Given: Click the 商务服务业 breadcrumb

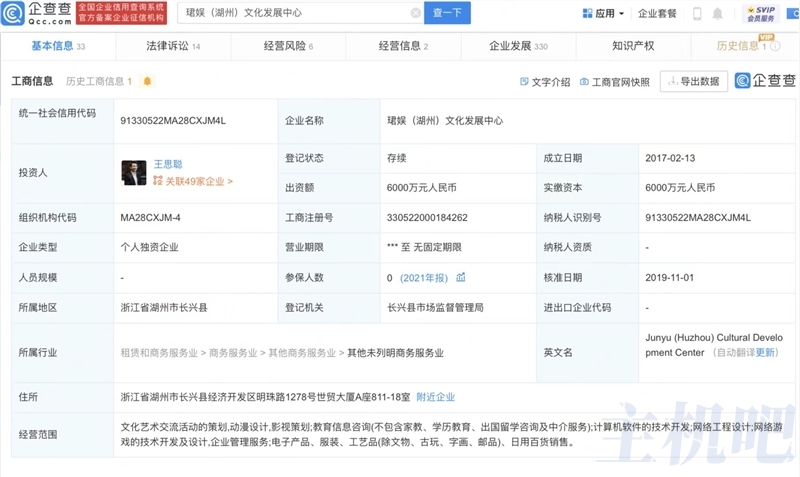Looking at the screenshot, I should pos(233,353).
